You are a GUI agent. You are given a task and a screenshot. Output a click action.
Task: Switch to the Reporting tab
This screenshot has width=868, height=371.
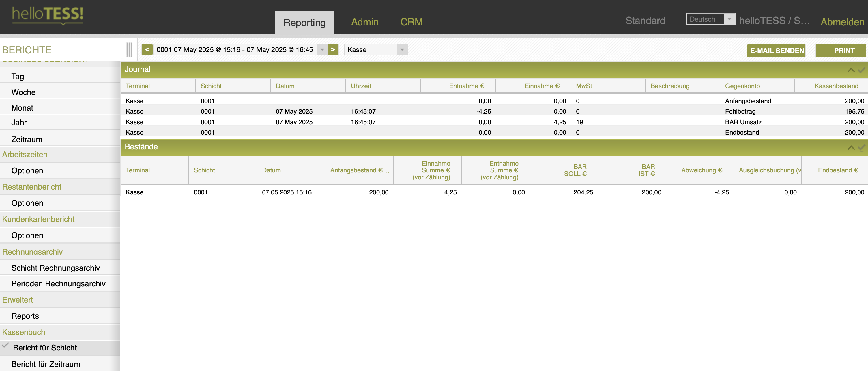pos(304,22)
